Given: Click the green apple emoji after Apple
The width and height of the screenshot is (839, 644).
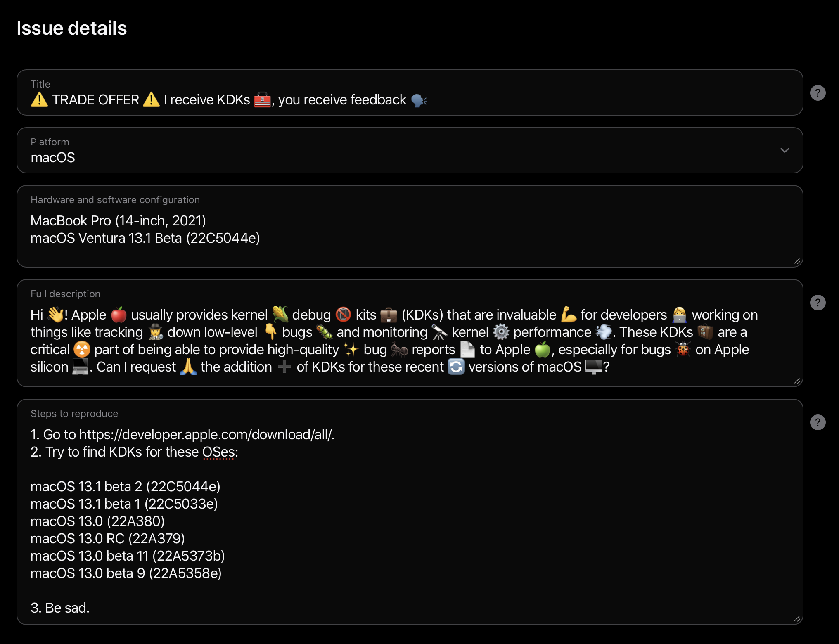Looking at the screenshot, I should pyautogui.click(x=543, y=349).
